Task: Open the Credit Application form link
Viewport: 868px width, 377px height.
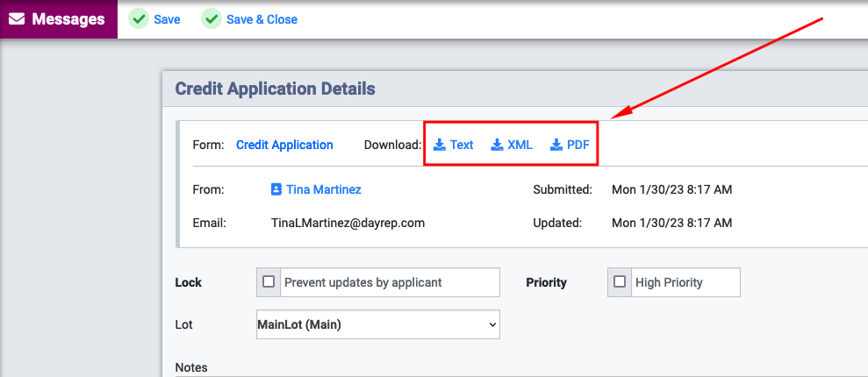Action: tap(284, 145)
